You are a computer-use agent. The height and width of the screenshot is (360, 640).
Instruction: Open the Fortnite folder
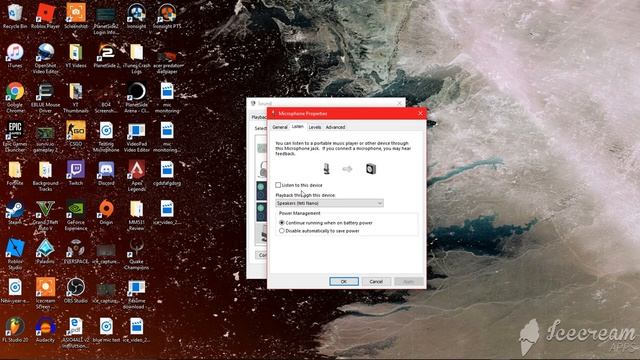15,173
